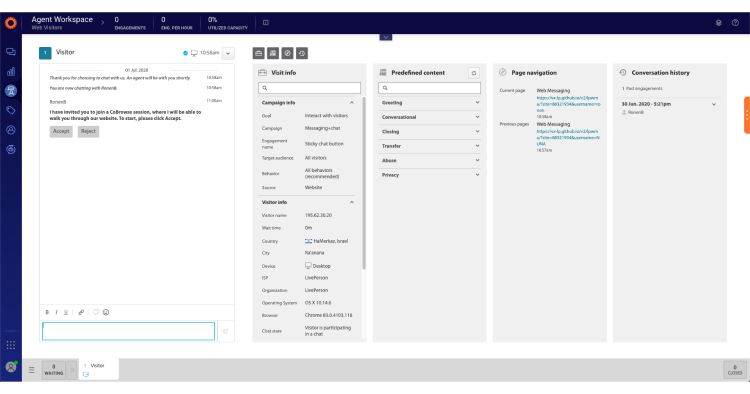Click the Engagements counter in header
The height and width of the screenshot is (394, 750).
pos(130,23)
